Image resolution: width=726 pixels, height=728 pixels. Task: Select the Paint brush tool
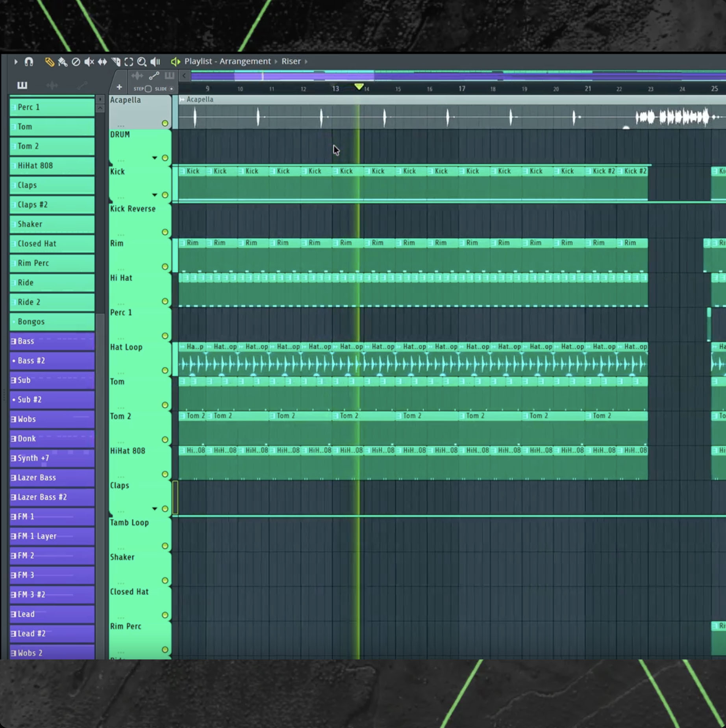tap(63, 62)
